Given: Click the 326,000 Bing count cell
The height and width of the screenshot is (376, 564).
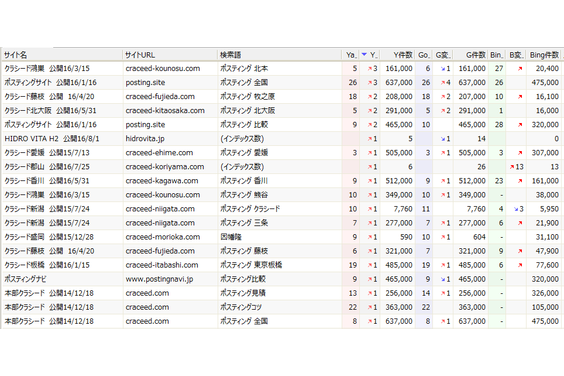Looking at the screenshot, I should tap(545, 293).
